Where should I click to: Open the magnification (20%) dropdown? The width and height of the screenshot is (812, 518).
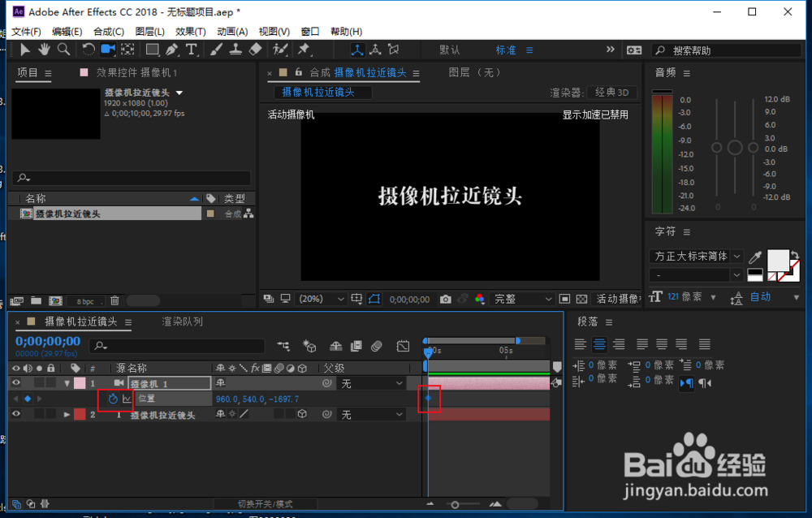pyautogui.click(x=321, y=299)
